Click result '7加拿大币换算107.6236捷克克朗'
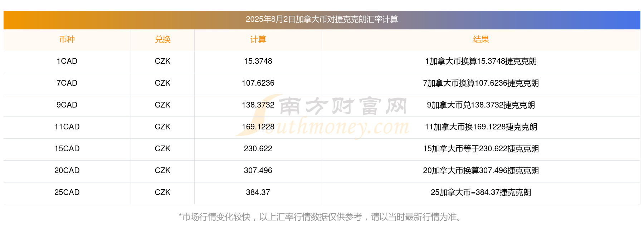 click(481, 83)
